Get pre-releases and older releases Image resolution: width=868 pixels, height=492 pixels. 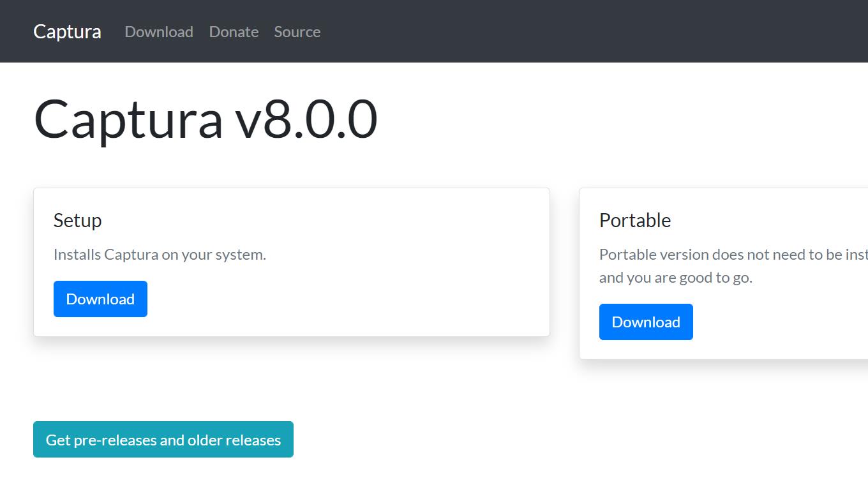point(163,440)
